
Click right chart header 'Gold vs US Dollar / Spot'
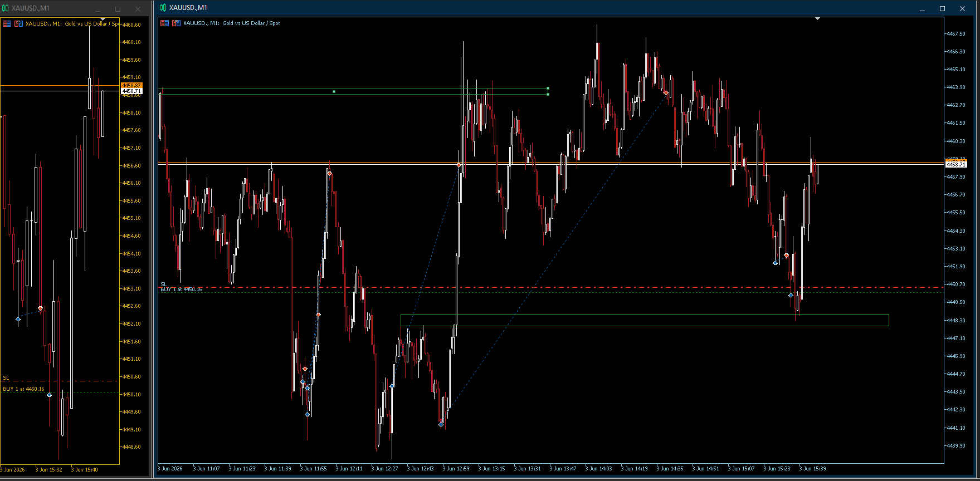(x=251, y=23)
